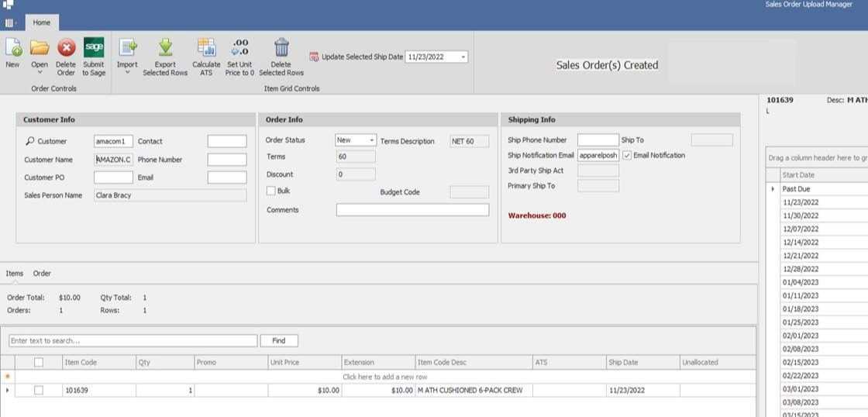The height and width of the screenshot is (417, 868).
Task: Toggle the Bulk checkbox
Action: point(270,191)
